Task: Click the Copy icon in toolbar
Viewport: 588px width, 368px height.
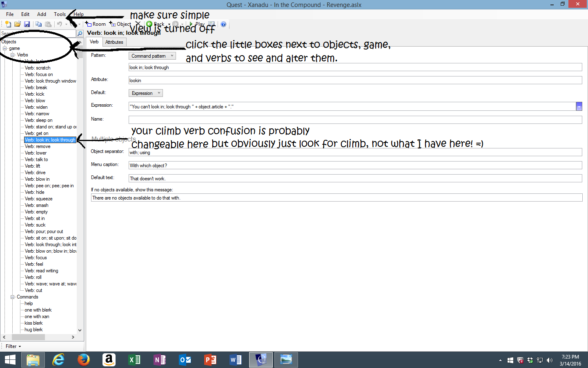Action: pos(38,24)
